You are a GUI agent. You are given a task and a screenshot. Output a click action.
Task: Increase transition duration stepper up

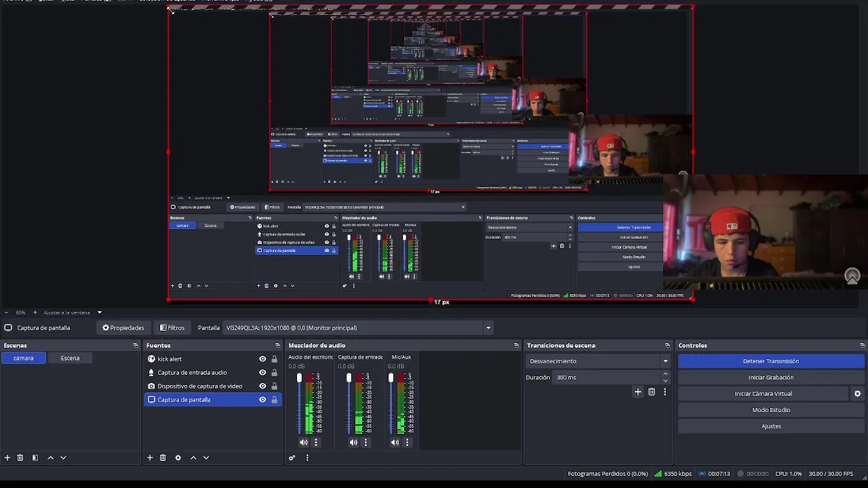click(665, 374)
